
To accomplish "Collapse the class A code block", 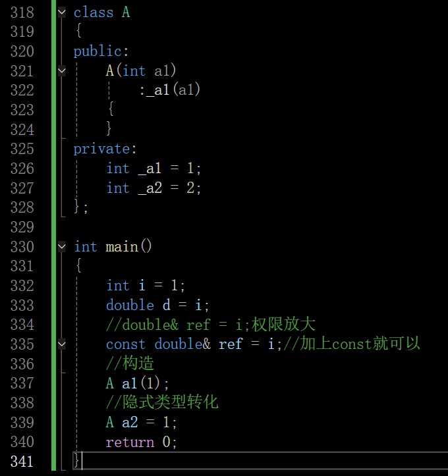I will 62,13.
